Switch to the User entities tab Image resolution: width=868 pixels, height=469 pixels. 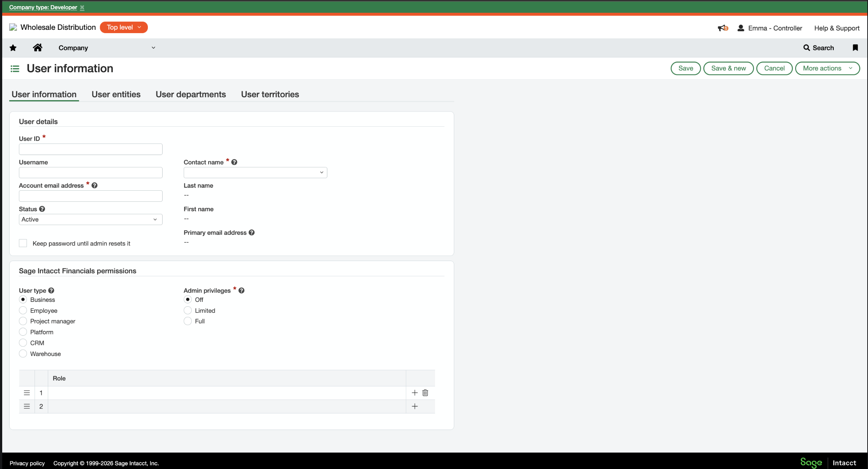(116, 94)
